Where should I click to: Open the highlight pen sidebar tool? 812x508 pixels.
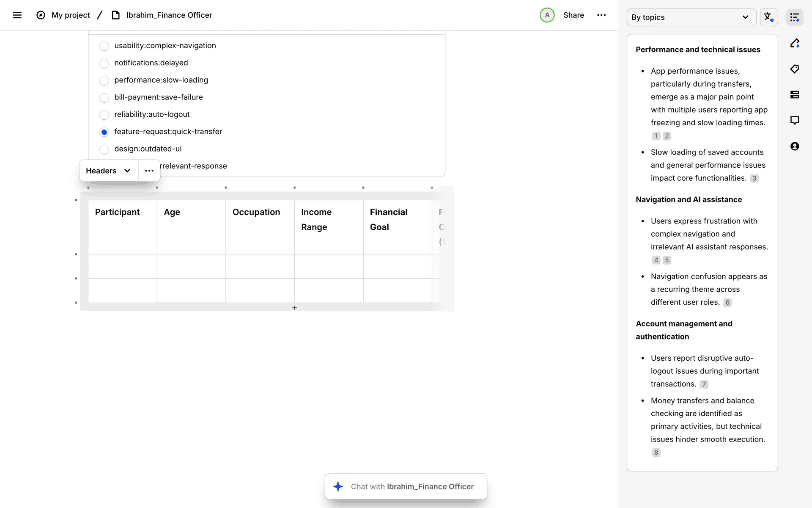click(x=795, y=43)
